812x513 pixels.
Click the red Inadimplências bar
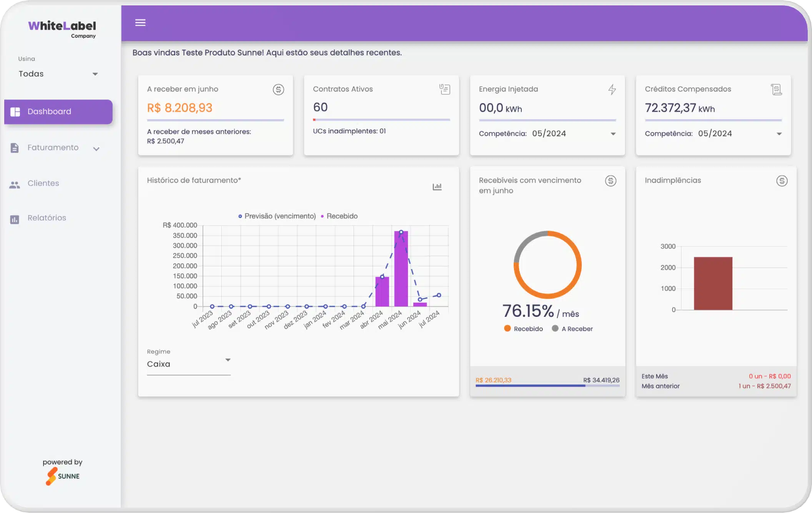(x=713, y=283)
